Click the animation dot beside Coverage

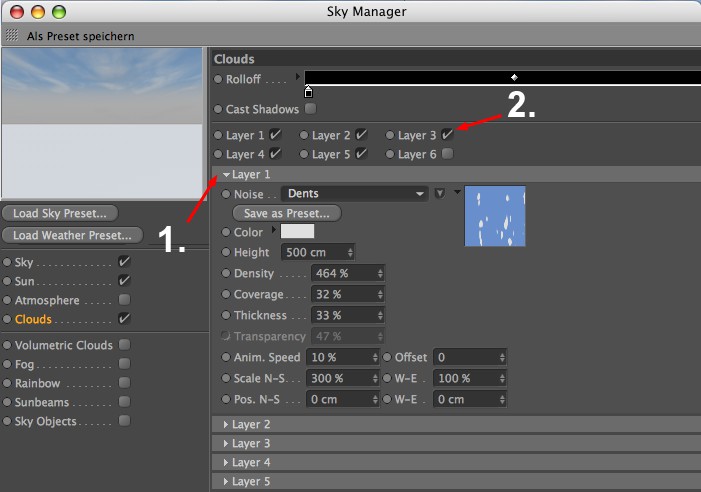[226, 294]
